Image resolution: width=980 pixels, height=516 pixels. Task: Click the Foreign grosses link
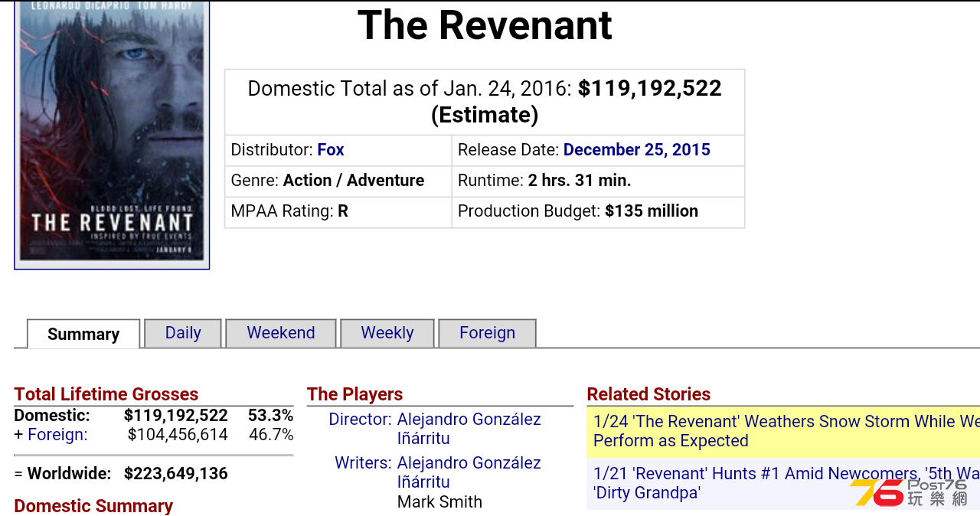[x=57, y=435]
